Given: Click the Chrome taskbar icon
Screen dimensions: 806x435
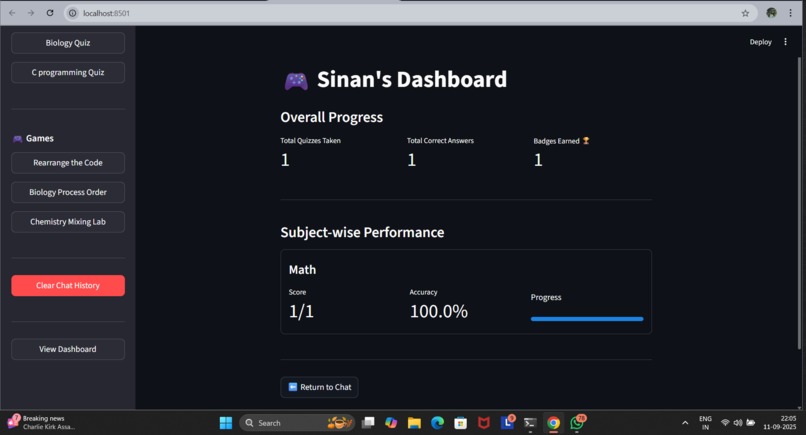Looking at the screenshot, I should click(x=554, y=423).
